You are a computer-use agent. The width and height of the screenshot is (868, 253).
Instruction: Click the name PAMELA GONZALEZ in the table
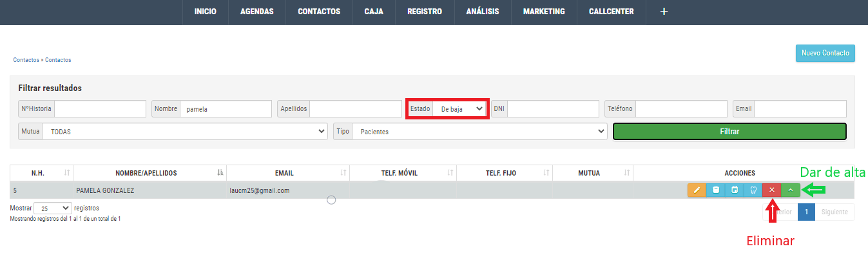tap(105, 191)
